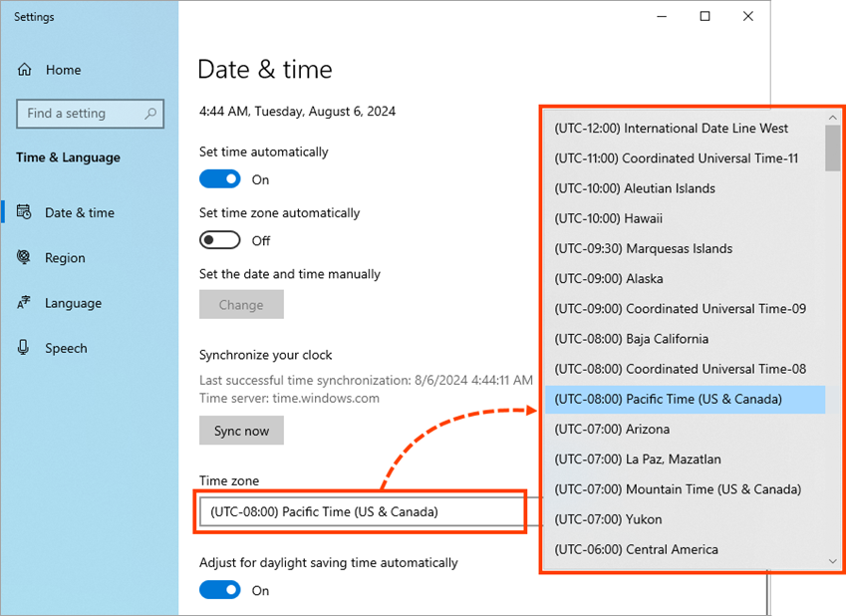Choose Hawaii time zone

coord(685,218)
